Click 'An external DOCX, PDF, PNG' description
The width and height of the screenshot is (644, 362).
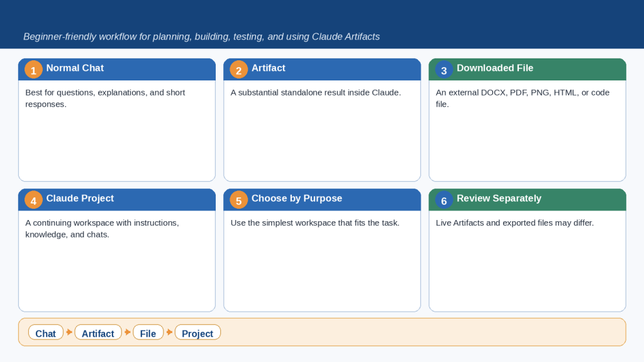pos(523,99)
